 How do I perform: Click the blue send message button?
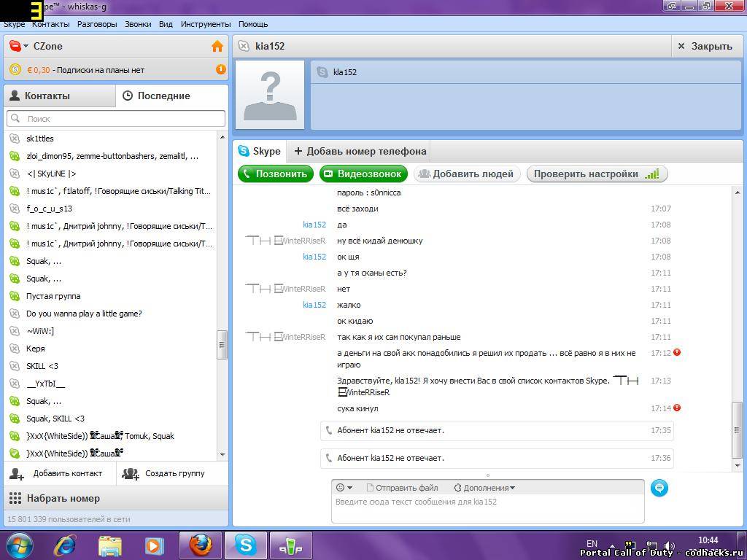tap(659, 488)
